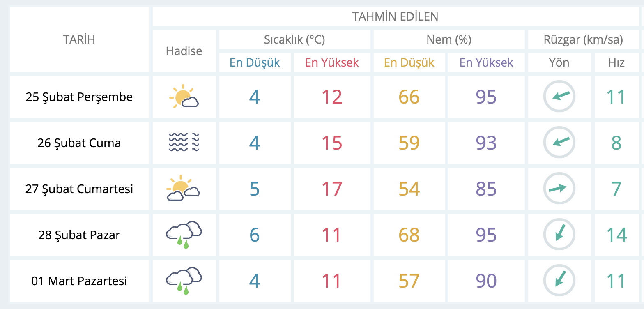Click the Rüzgar (km/sa) header
The image size is (644, 309).
click(x=583, y=40)
